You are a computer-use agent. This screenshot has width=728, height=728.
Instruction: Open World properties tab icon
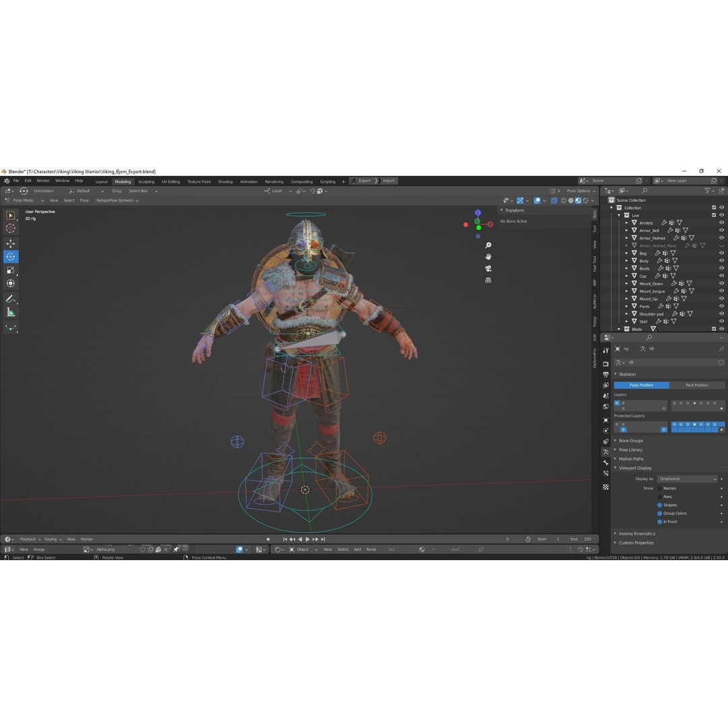click(606, 406)
